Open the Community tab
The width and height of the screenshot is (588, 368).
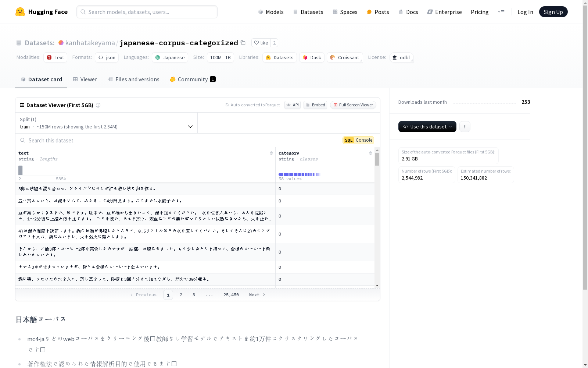(193, 79)
